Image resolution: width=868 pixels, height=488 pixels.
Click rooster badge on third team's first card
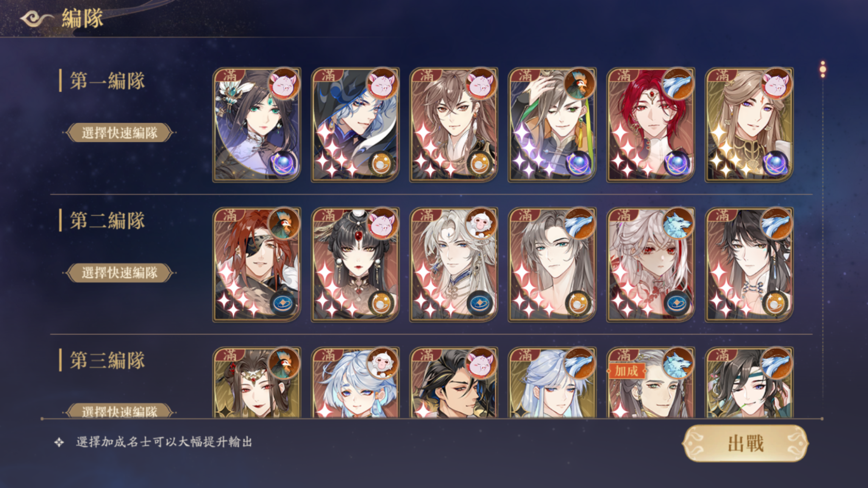pyautogui.click(x=284, y=363)
